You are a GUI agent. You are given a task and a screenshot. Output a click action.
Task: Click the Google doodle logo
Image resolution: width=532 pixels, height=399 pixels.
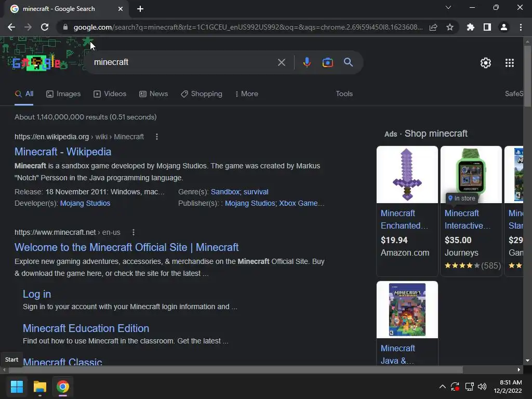[36, 63]
